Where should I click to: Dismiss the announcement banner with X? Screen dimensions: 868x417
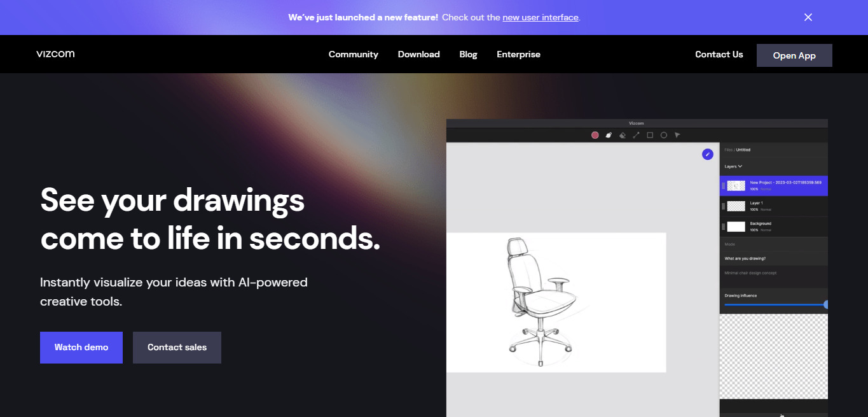808,17
